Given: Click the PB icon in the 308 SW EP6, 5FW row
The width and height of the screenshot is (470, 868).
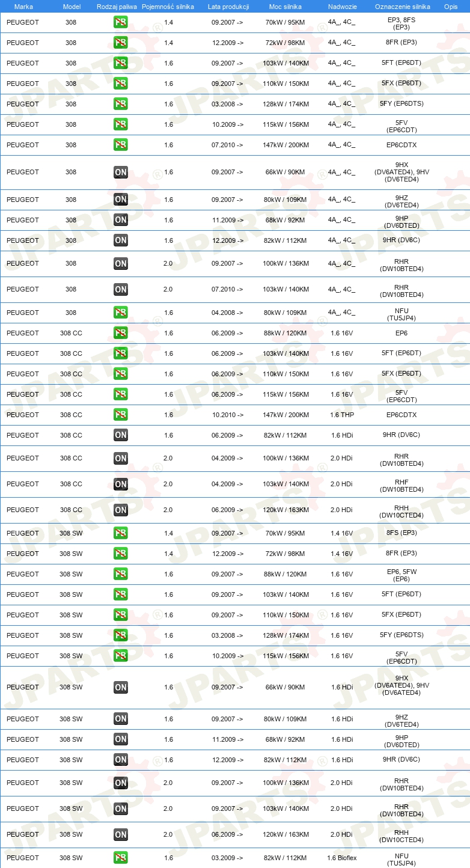Looking at the screenshot, I should (121, 574).
